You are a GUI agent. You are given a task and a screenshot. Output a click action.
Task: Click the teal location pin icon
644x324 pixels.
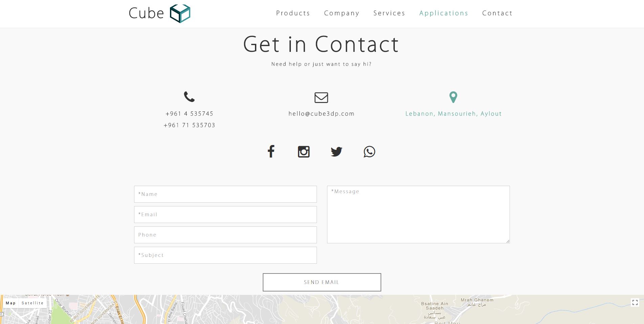click(453, 97)
